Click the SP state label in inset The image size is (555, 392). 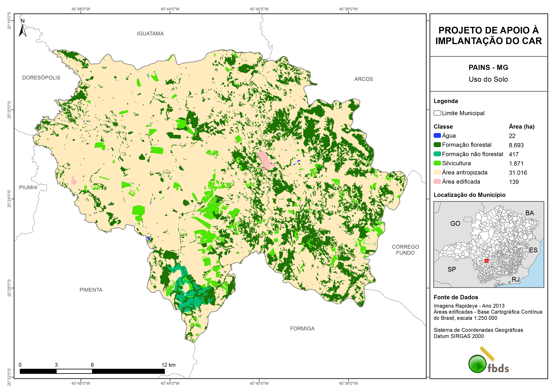point(452,269)
